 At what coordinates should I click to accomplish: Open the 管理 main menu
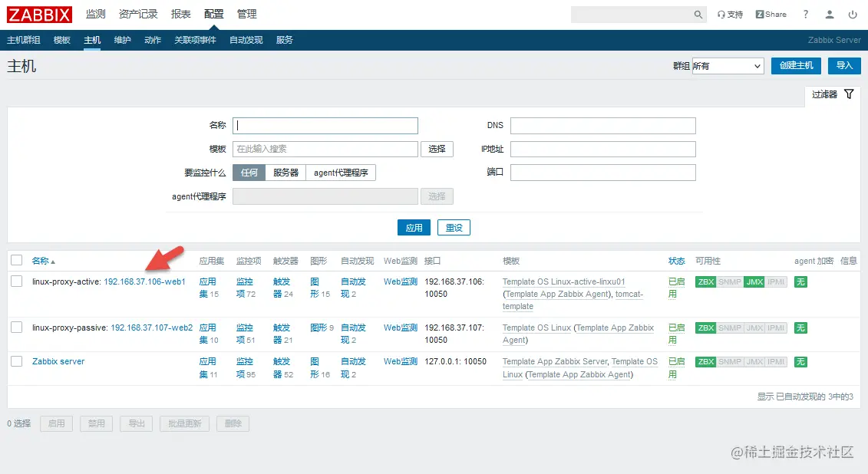247,15
